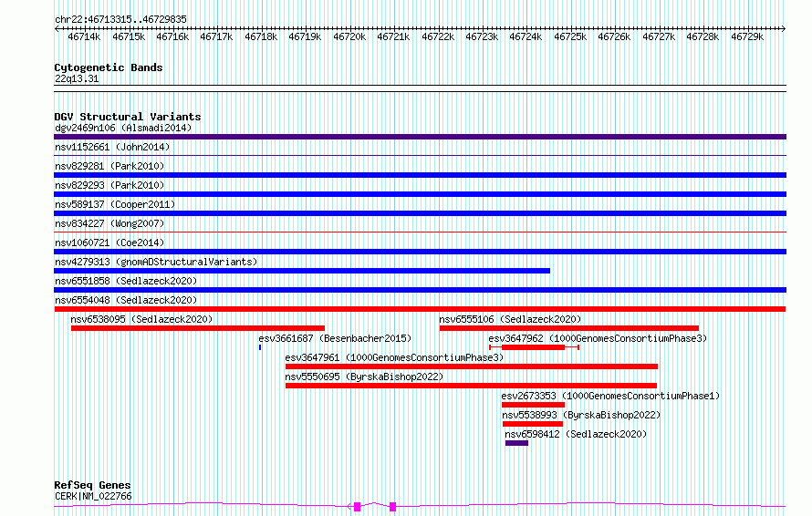Viewport: 812px width, 516px height.
Task: Select the nsv6538095 (Sedlazeck2020) red bar
Action: point(198,328)
